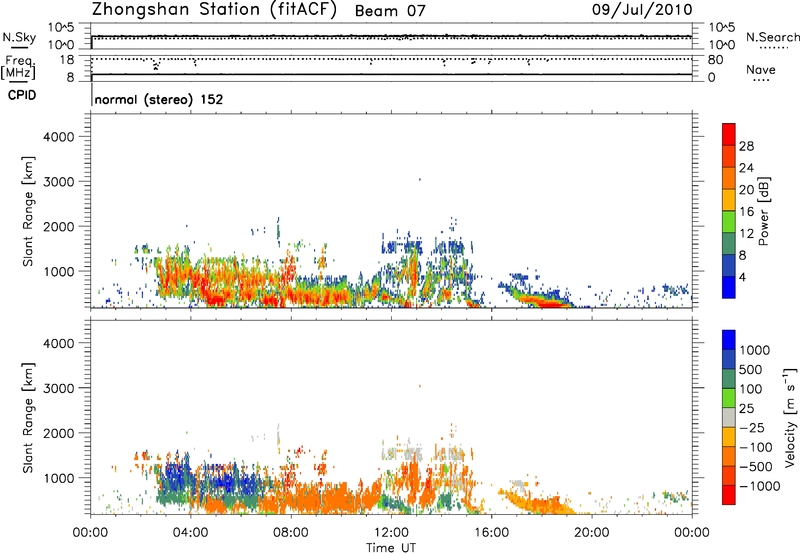Viewport: 800px width, 554px height.
Task: Click the '18' tick on frequency axis
Action: tap(67, 60)
